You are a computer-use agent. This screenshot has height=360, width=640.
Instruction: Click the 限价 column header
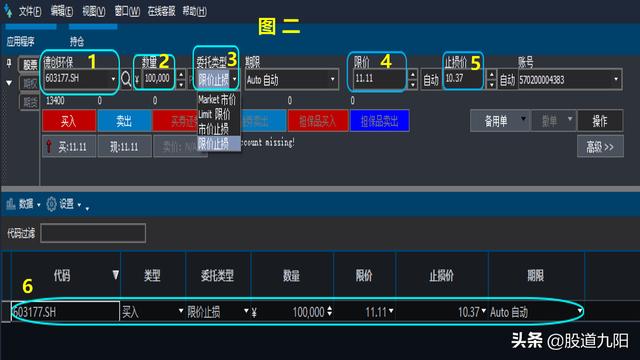[x=364, y=276]
